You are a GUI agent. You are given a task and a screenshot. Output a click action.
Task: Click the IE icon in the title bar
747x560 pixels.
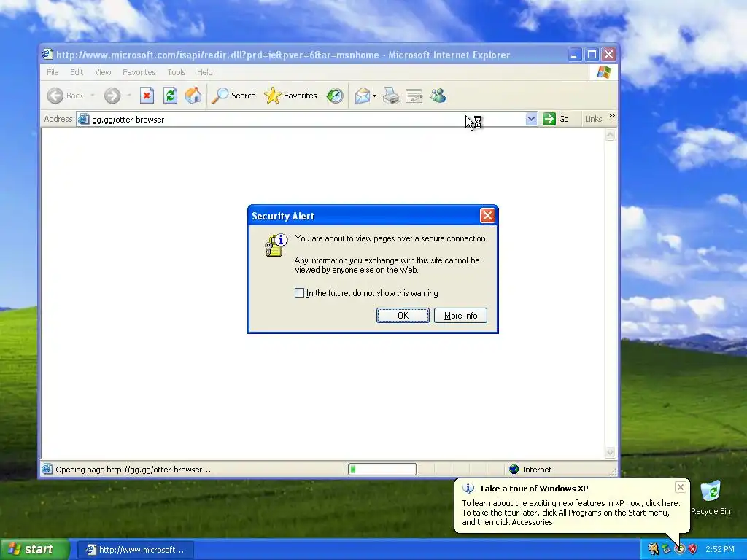click(47, 54)
